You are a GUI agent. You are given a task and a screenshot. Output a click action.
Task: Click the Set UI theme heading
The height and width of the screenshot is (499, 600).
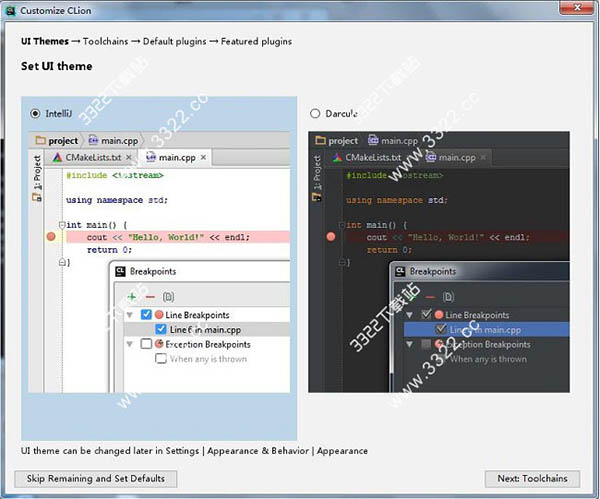pos(57,66)
